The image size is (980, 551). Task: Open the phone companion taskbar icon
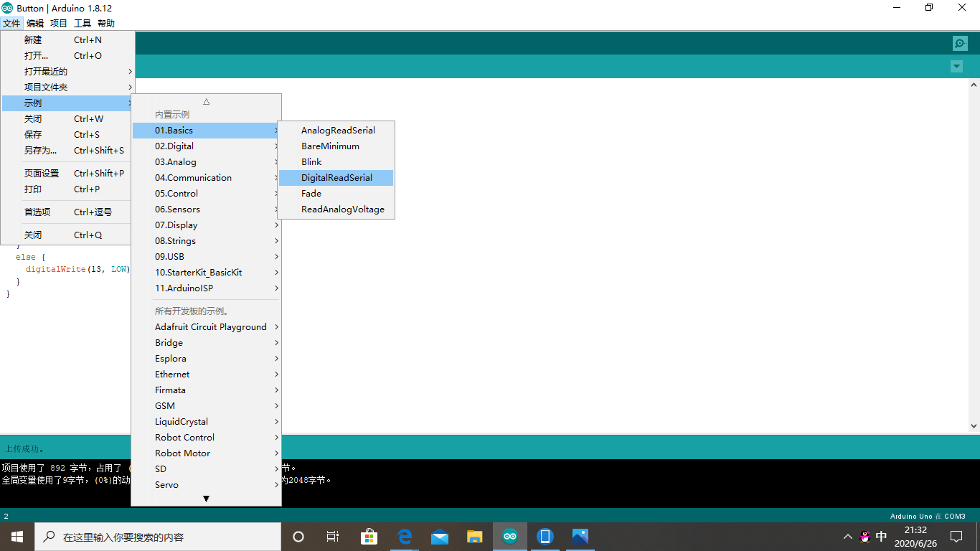click(545, 537)
